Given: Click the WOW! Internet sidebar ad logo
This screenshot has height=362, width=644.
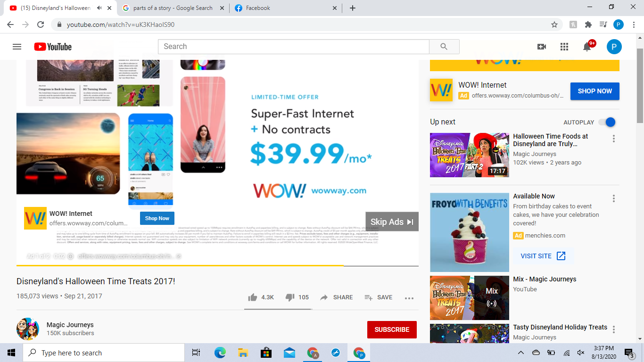Looking at the screenshot, I should (441, 90).
